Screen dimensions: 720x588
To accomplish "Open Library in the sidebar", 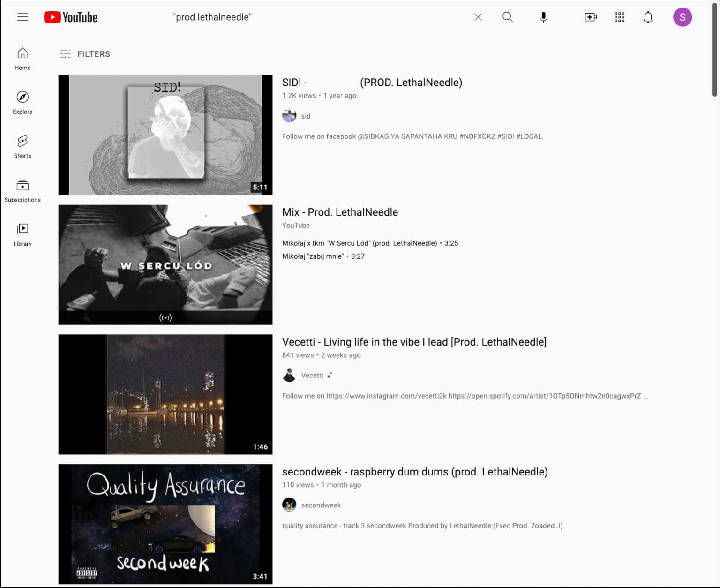I will pyautogui.click(x=22, y=235).
